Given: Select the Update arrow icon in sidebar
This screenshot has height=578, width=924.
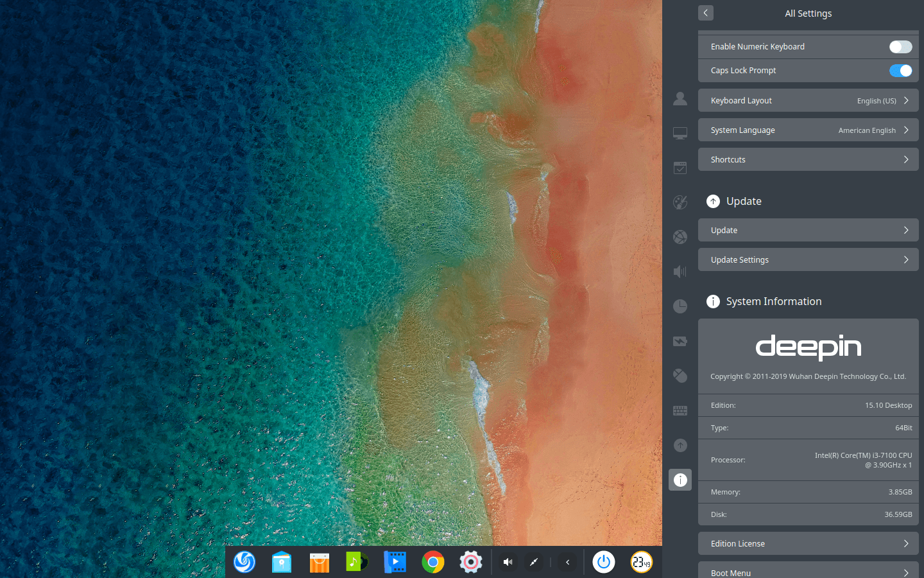Looking at the screenshot, I should 680,445.
